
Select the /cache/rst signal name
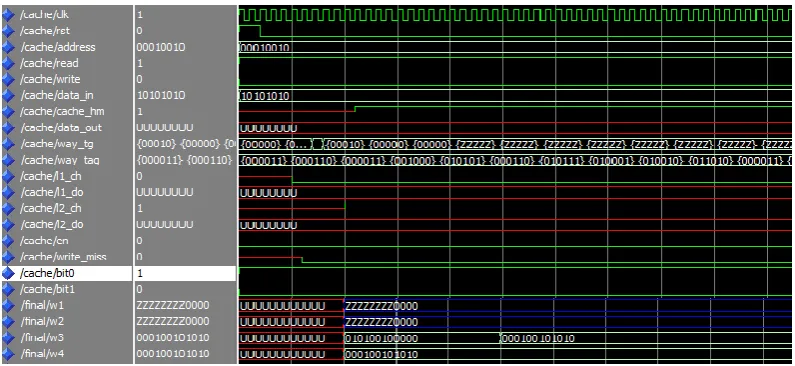44,31
